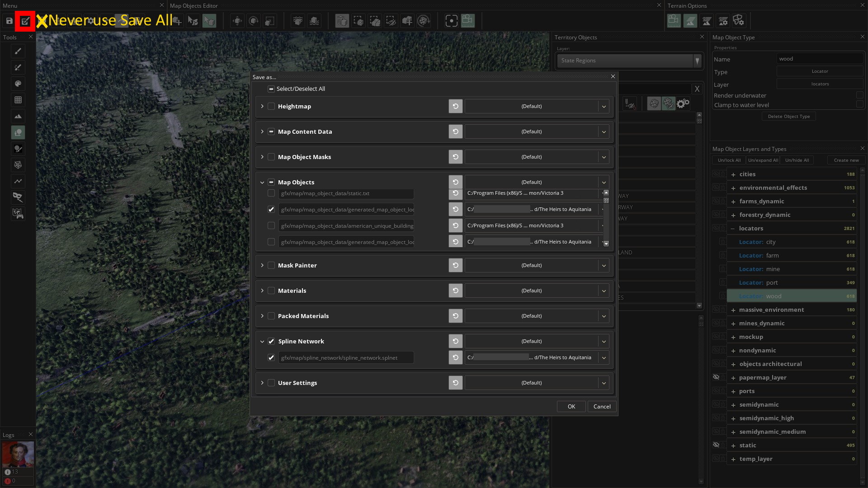Screen dimensions: 868x488
Task: Open the Map Content Data dropdown
Action: (x=604, y=131)
